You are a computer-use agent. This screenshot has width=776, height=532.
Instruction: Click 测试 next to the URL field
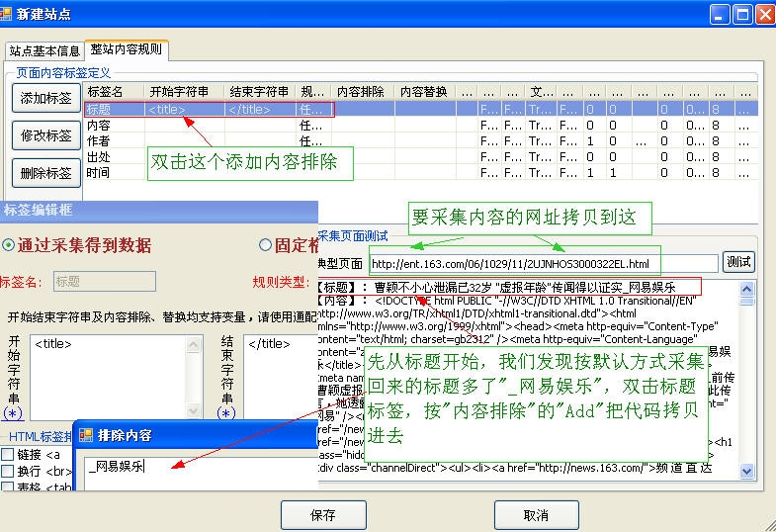pos(737,262)
